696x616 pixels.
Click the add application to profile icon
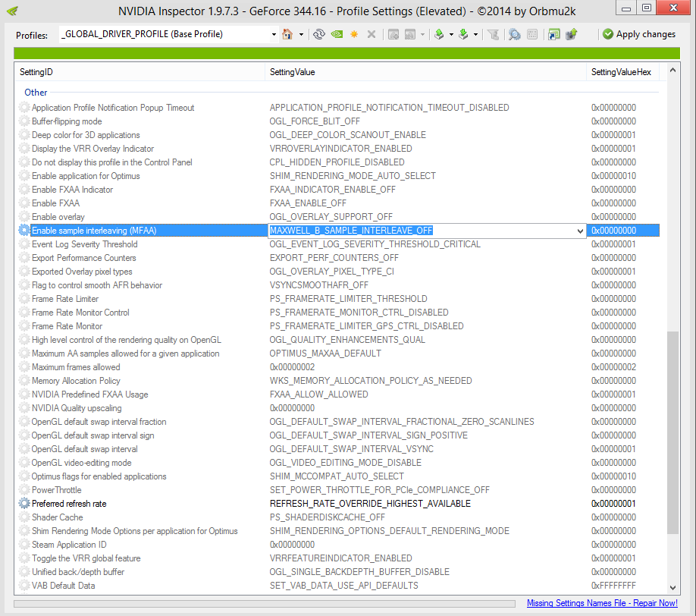point(393,34)
